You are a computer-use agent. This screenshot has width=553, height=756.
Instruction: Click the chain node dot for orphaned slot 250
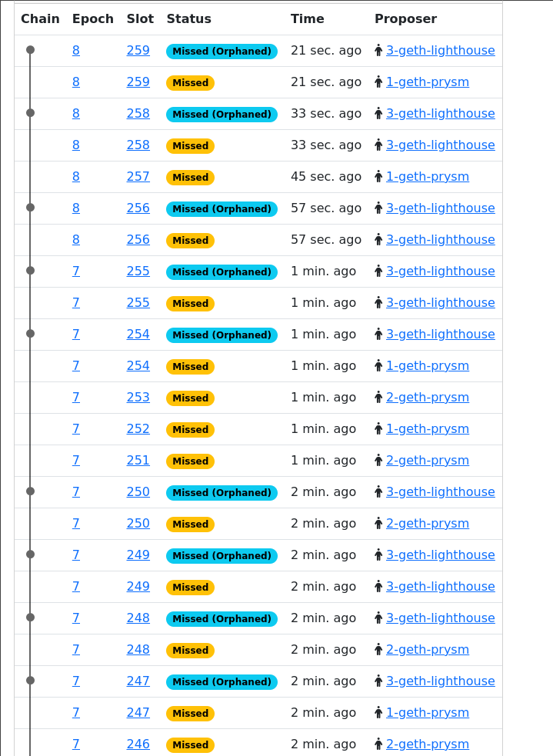(x=30, y=491)
